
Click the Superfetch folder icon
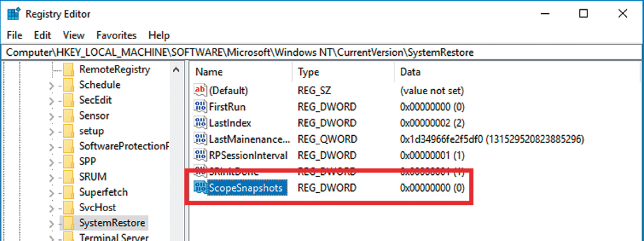tap(69, 192)
